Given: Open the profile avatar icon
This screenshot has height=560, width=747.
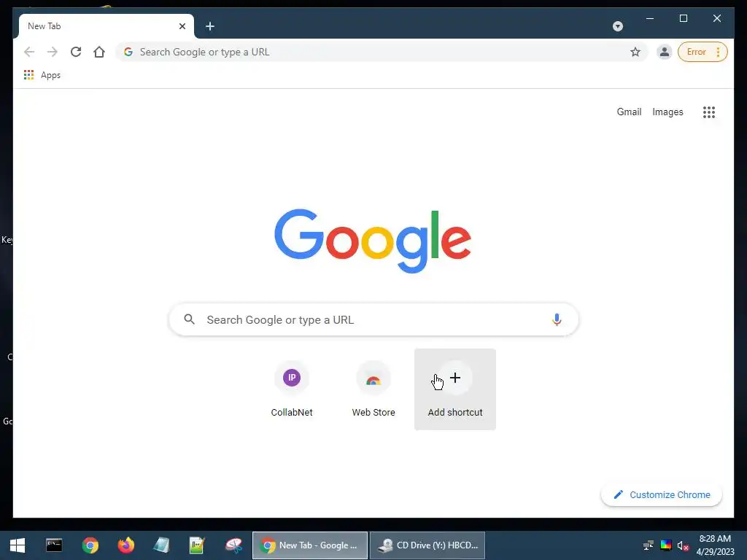Looking at the screenshot, I should [x=664, y=52].
